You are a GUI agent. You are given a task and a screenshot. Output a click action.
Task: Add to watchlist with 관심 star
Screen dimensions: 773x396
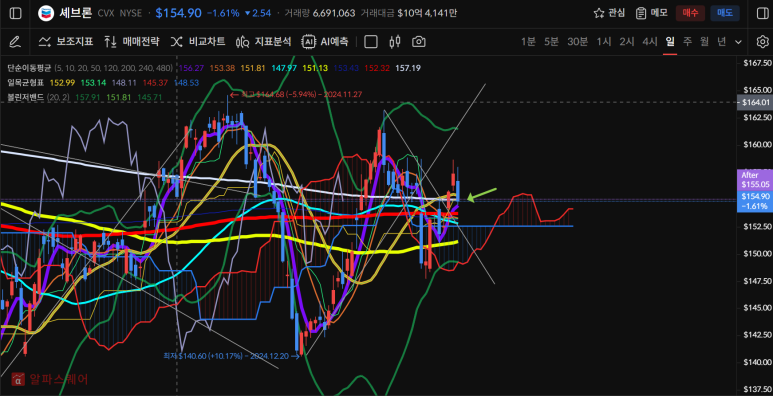[609, 13]
